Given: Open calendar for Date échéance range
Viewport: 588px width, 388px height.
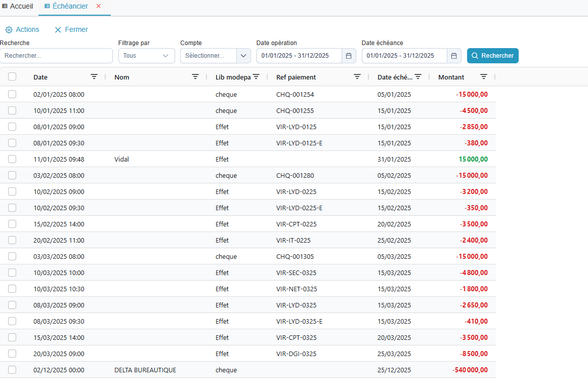Looking at the screenshot, I should point(454,56).
